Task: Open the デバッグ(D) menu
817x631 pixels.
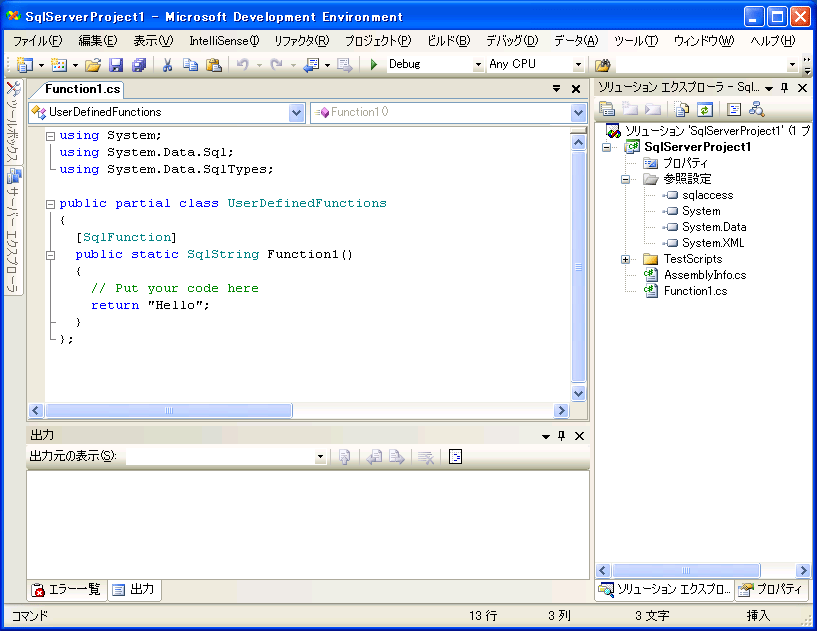Action: 512,41
